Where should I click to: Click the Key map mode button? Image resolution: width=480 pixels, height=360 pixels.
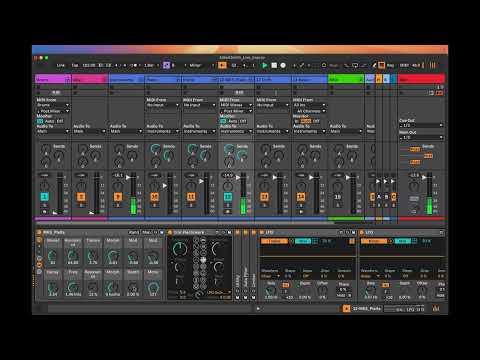pyautogui.click(x=390, y=66)
